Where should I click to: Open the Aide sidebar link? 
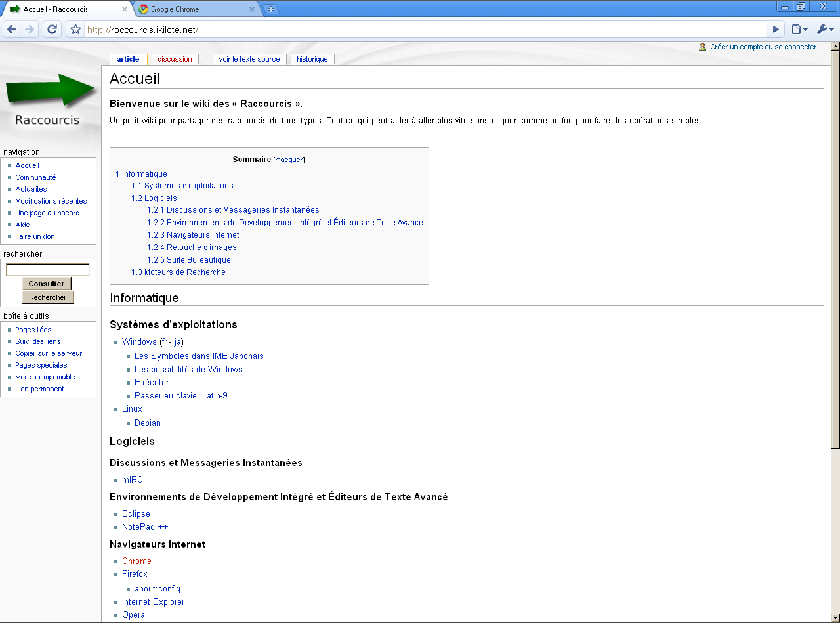pyautogui.click(x=23, y=225)
